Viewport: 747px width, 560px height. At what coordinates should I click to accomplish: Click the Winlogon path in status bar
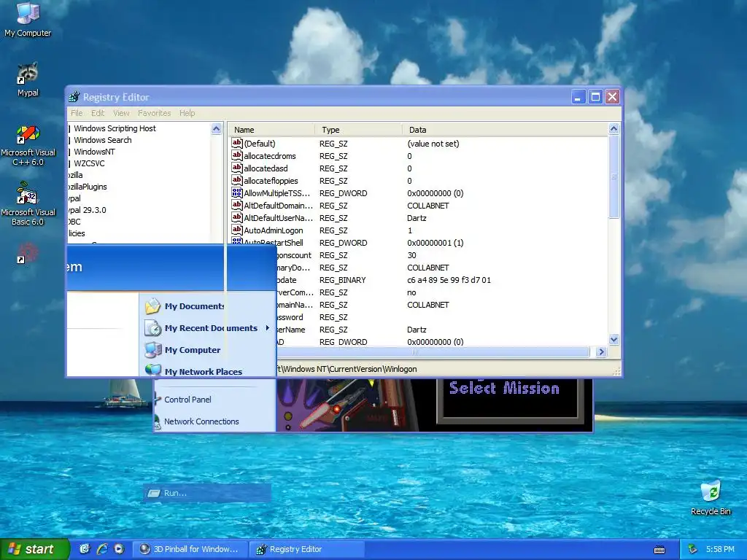(347, 369)
